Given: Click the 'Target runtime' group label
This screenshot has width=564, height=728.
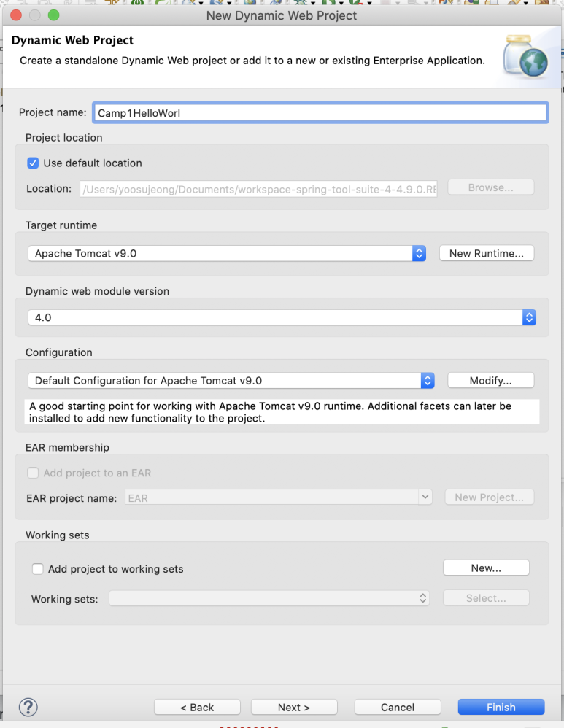Looking at the screenshot, I should click(61, 225).
